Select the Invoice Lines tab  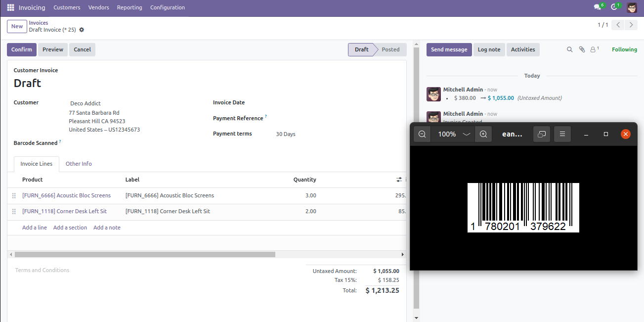[37, 164]
